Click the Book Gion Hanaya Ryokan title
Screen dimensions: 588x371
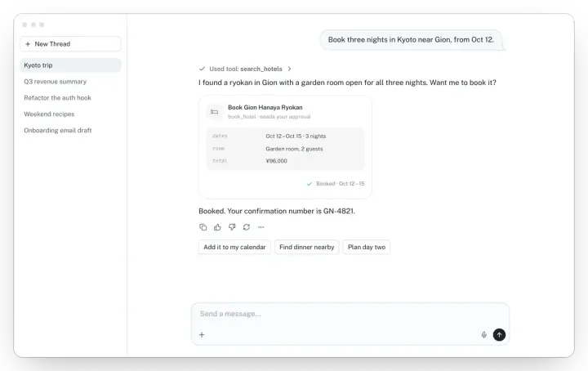(x=265, y=107)
